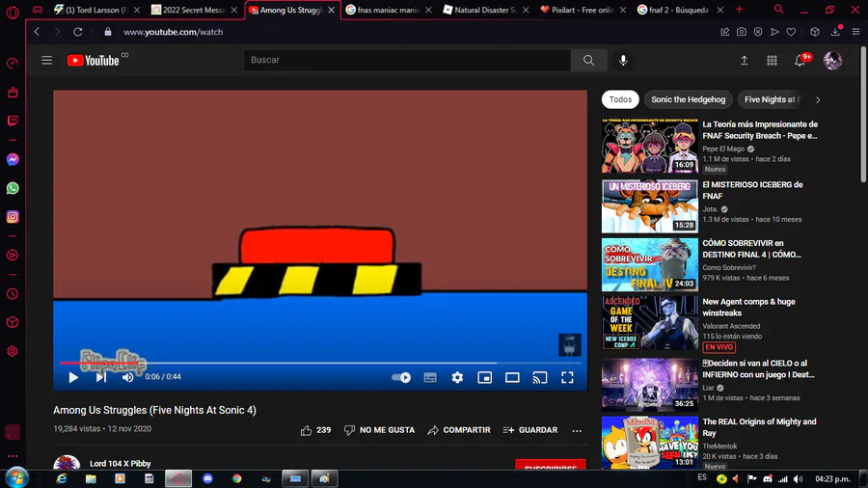Mute the video volume
This screenshot has width=868, height=488.
(128, 377)
